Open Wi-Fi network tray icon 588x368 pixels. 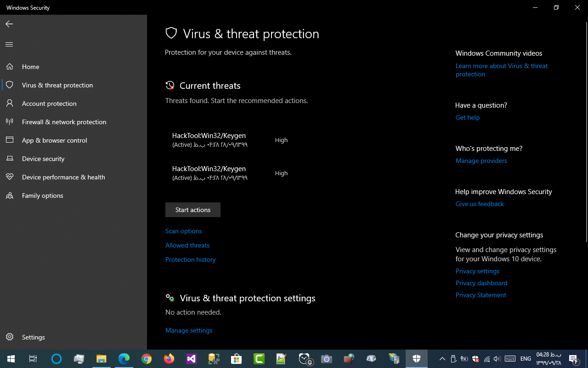(486, 359)
